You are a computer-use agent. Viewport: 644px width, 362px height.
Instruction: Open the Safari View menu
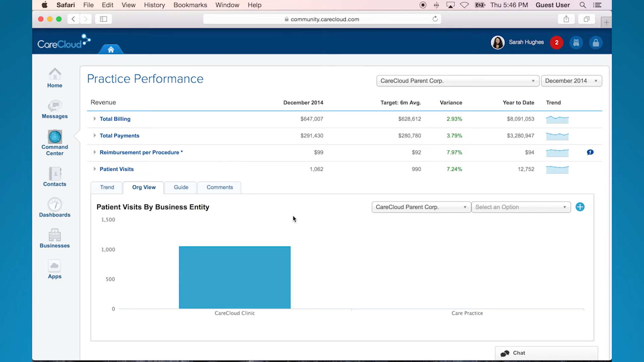pyautogui.click(x=128, y=5)
